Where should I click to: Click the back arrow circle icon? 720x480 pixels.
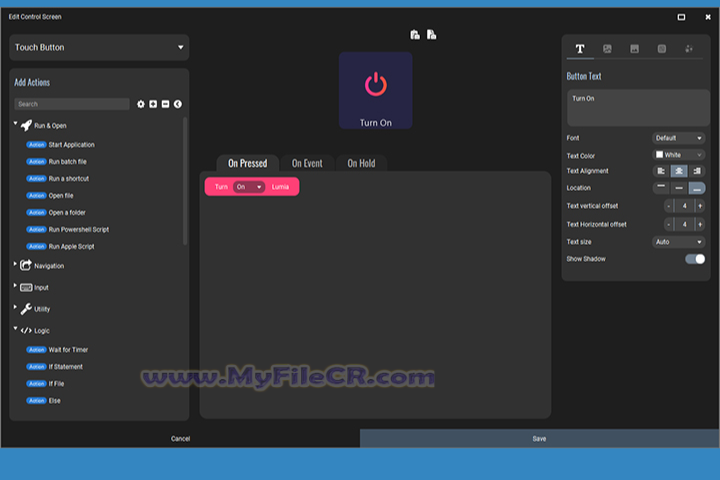click(x=178, y=104)
